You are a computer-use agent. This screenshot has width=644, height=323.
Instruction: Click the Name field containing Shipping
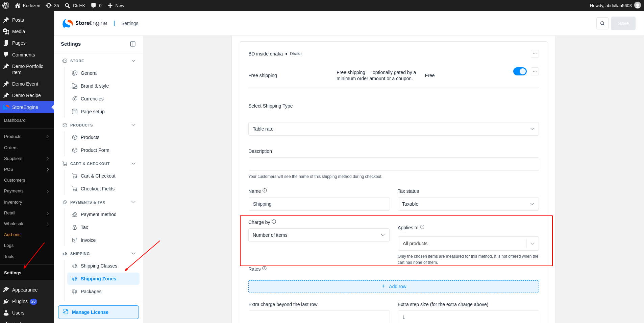click(x=319, y=204)
